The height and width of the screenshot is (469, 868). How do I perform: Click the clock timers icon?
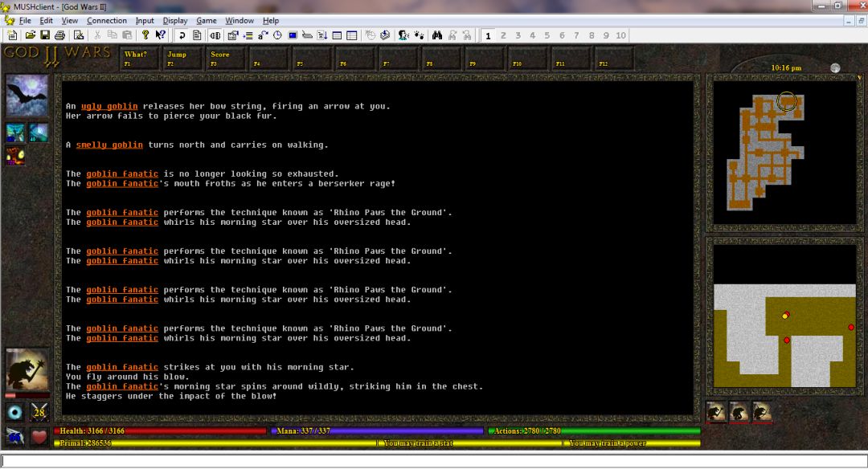tap(277, 35)
